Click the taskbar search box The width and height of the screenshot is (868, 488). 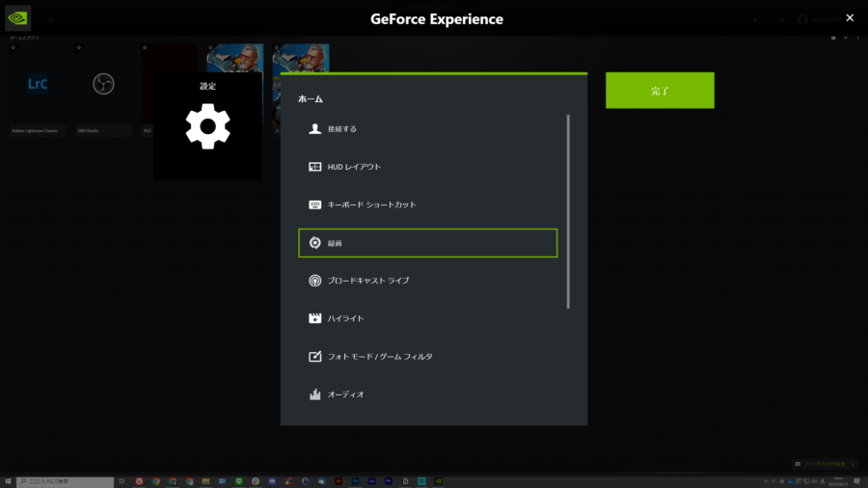coord(65,481)
